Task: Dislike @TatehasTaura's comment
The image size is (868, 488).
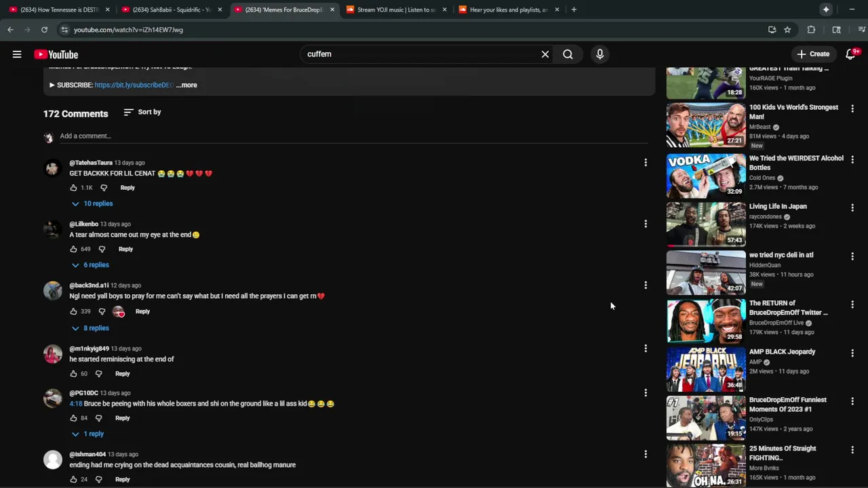Action: (x=104, y=188)
